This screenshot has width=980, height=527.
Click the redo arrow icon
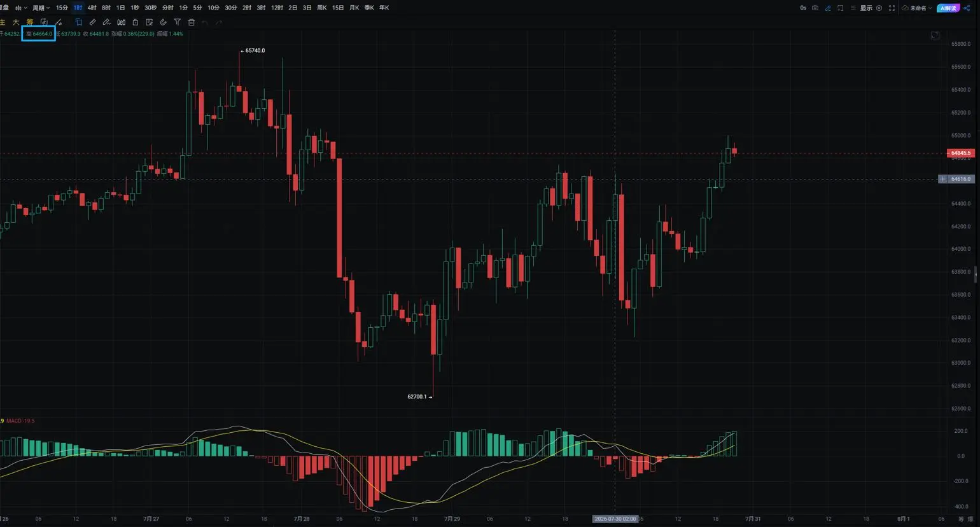coord(219,22)
